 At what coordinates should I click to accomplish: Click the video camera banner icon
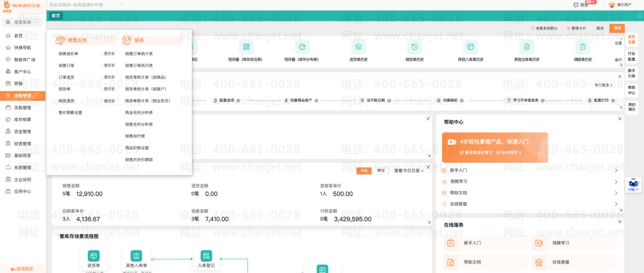(x=452, y=142)
